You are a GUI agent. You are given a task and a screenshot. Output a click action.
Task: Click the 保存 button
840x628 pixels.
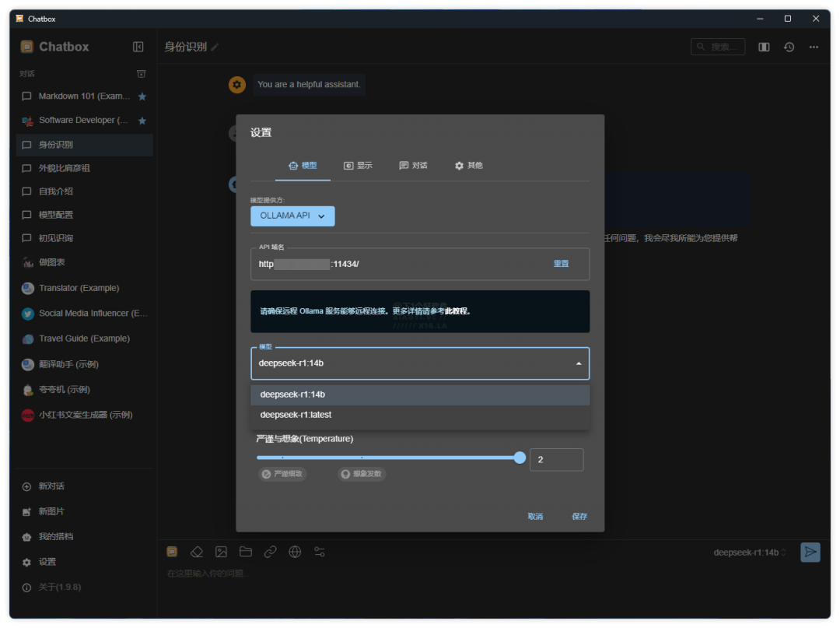(x=579, y=517)
